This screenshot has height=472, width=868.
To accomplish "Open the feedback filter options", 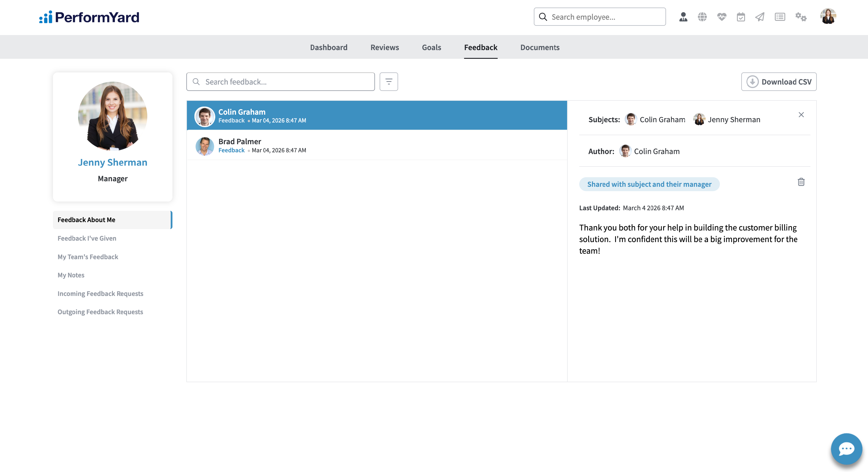I will click(x=389, y=82).
